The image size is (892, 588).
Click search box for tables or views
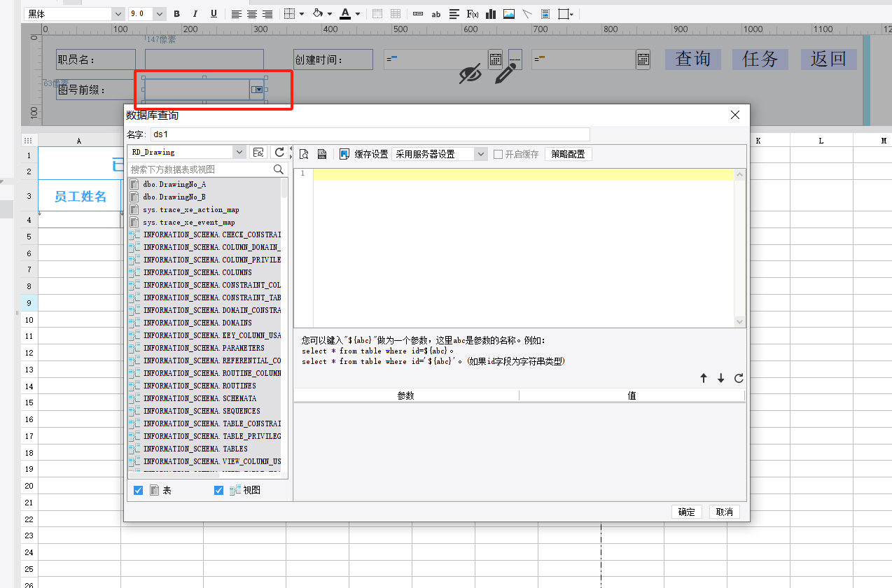pyautogui.click(x=200, y=169)
